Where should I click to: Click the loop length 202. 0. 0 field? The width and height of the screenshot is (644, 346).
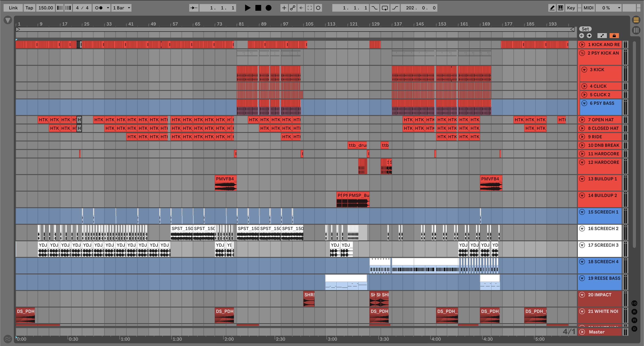(x=419, y=8)
